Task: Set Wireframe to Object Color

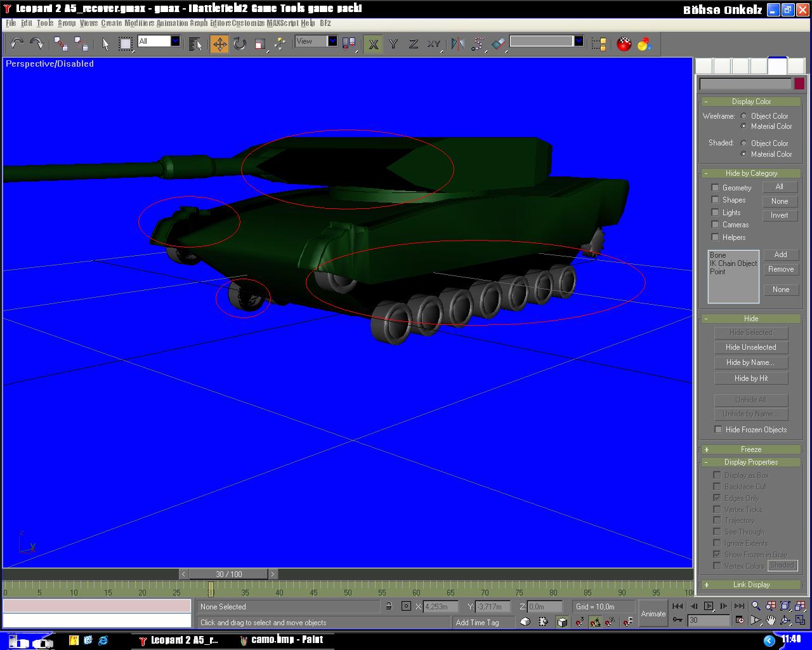Action: [x=744, y=116]
